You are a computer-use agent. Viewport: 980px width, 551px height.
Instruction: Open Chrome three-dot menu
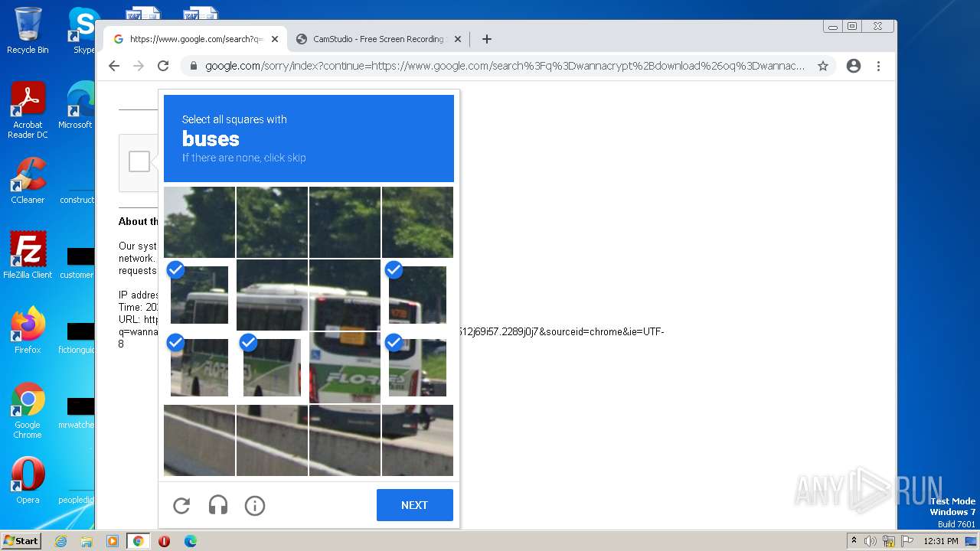point(878,66)
